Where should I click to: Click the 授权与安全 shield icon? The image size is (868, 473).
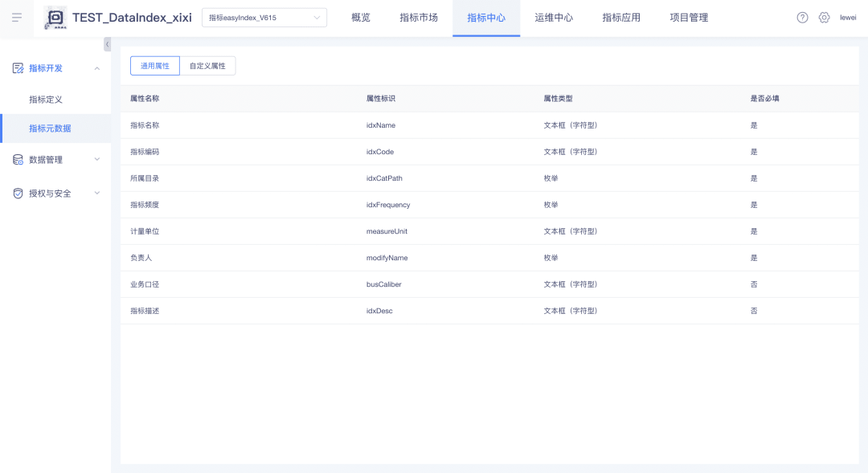(x=18, y=193)
